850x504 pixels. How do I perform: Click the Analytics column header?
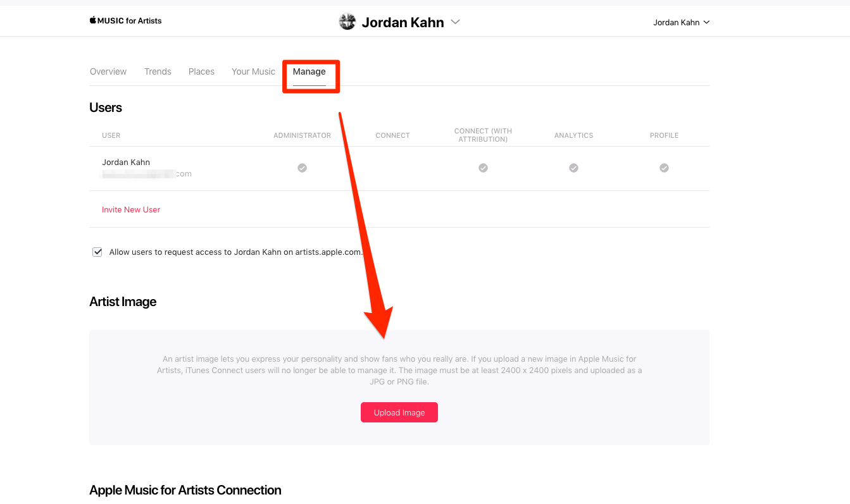pos(573,135)
